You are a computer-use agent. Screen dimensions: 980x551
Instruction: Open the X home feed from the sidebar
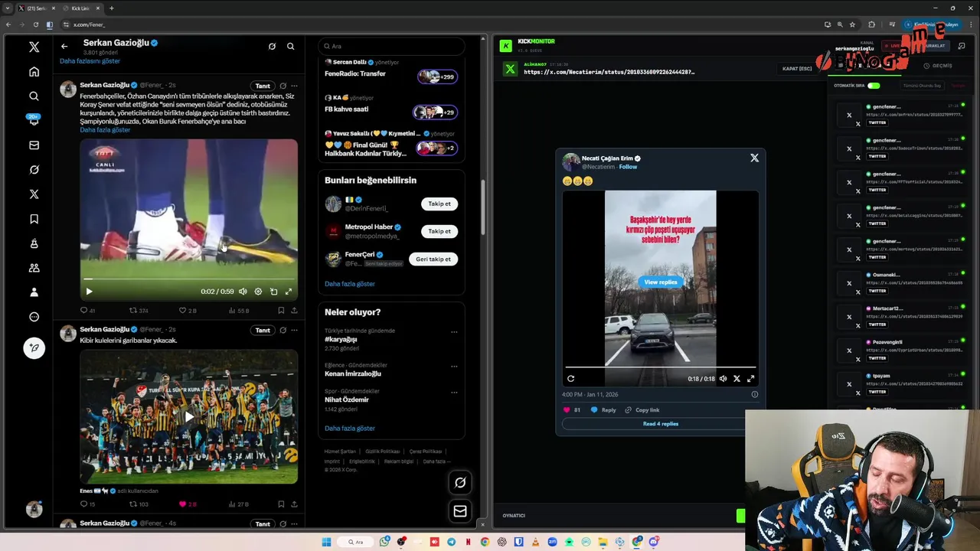[x=34, y=72]
